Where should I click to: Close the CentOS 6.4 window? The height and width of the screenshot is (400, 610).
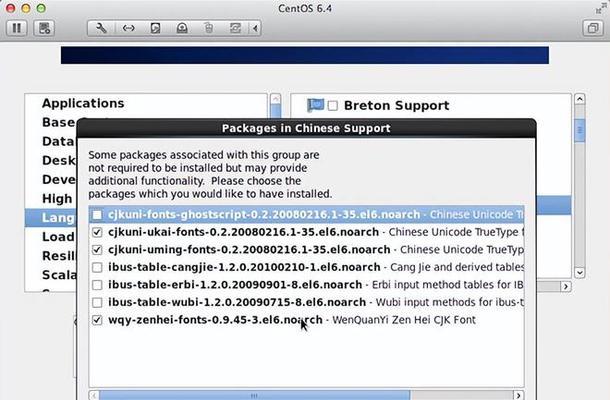11,8
